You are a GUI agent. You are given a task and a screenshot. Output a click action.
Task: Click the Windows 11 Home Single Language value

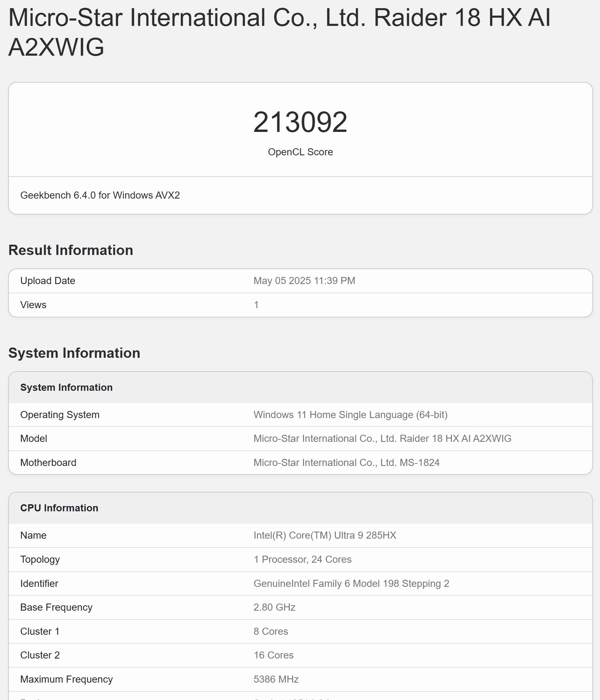[x=350, y=415]
